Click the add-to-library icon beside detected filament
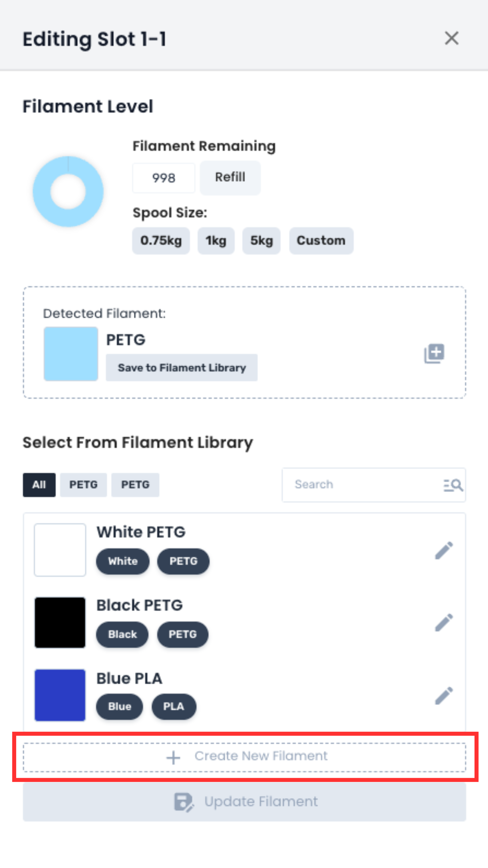The width and height of the screenshot is (488, 868). pos(434,353)
